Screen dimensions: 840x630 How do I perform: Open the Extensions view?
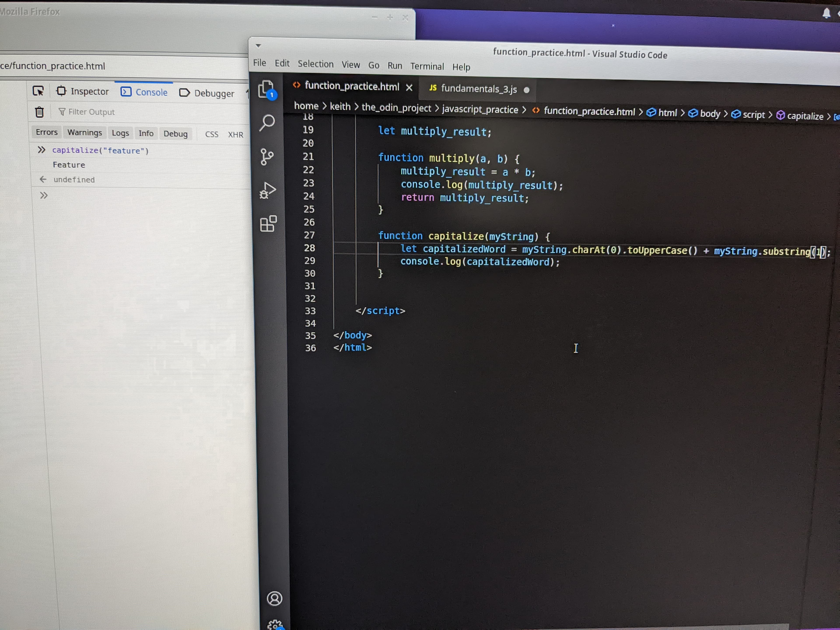coord(268,224)
